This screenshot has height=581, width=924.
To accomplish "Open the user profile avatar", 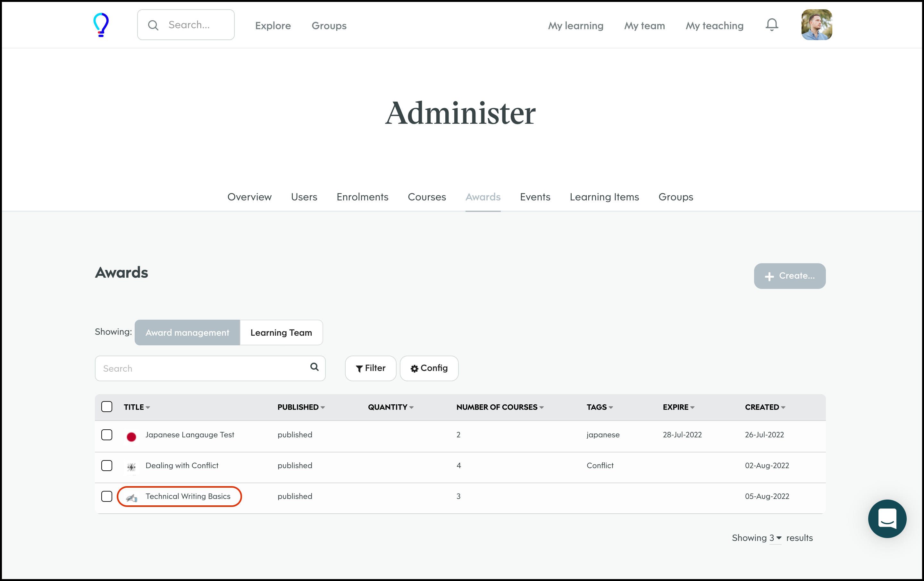I will pyautogui.click(x=816, y=25).
